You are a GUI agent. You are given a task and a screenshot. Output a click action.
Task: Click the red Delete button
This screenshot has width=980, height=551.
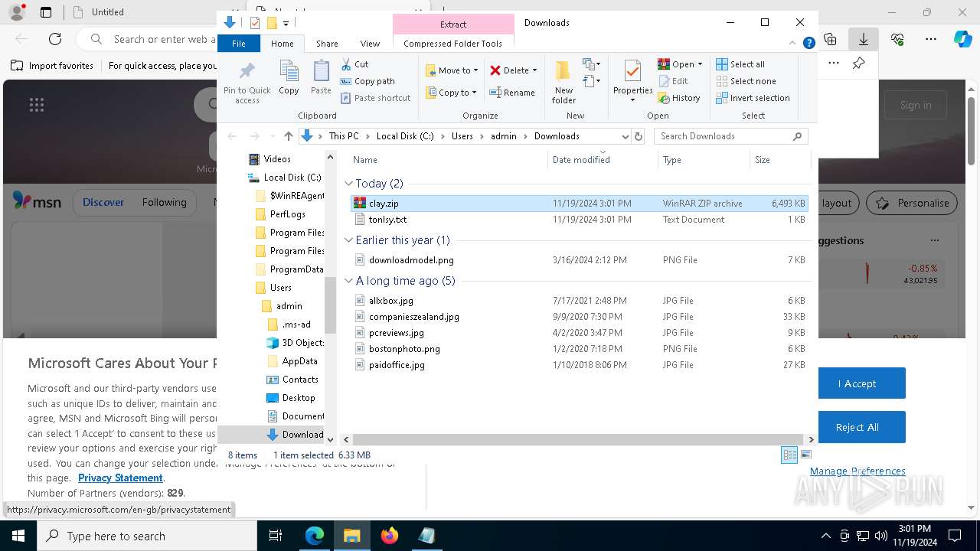(x=514, y=70)
